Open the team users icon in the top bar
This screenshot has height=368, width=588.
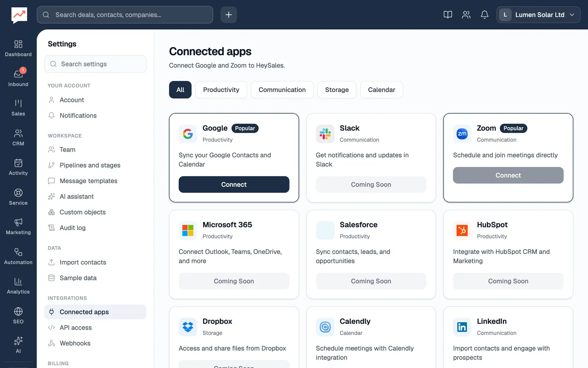pyautogui.click(x=466, y=15)
